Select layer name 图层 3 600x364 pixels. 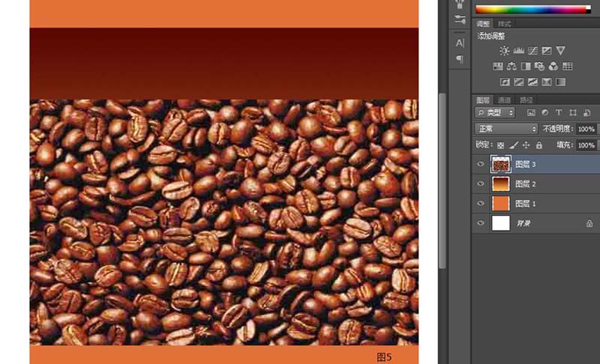pyautogui.click(x=526, y=164)
